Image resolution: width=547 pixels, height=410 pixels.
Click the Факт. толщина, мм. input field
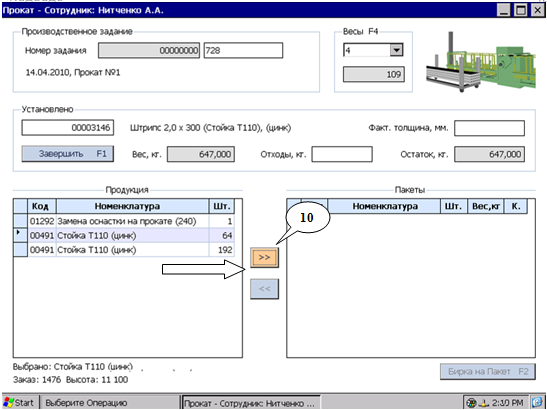(x=489, y=128)
